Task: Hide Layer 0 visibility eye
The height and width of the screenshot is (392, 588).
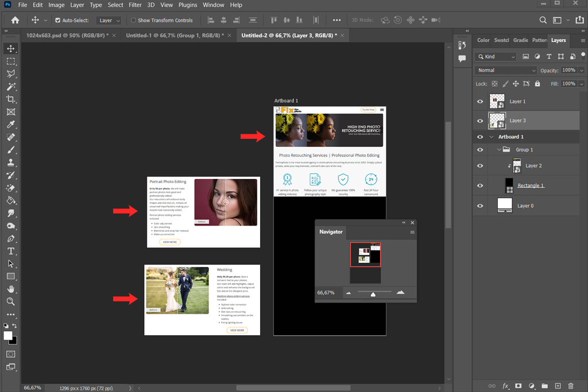Action: [x=480, y=205]
